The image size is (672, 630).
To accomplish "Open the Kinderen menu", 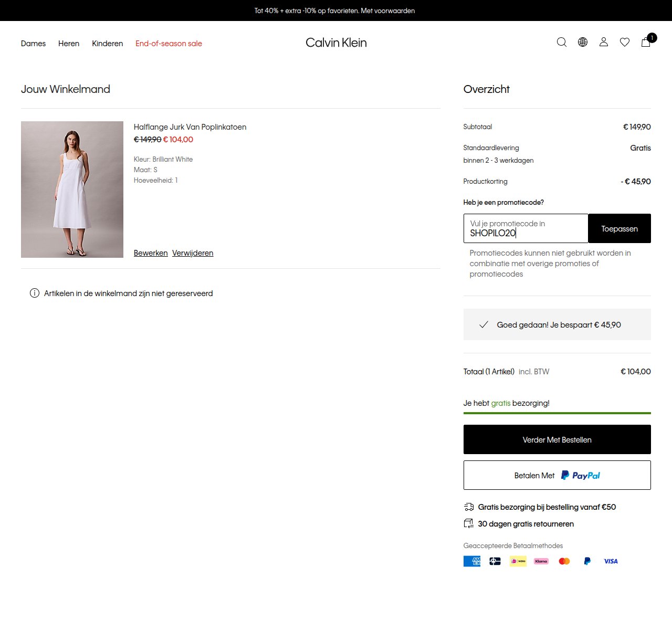I will [108, 44].
